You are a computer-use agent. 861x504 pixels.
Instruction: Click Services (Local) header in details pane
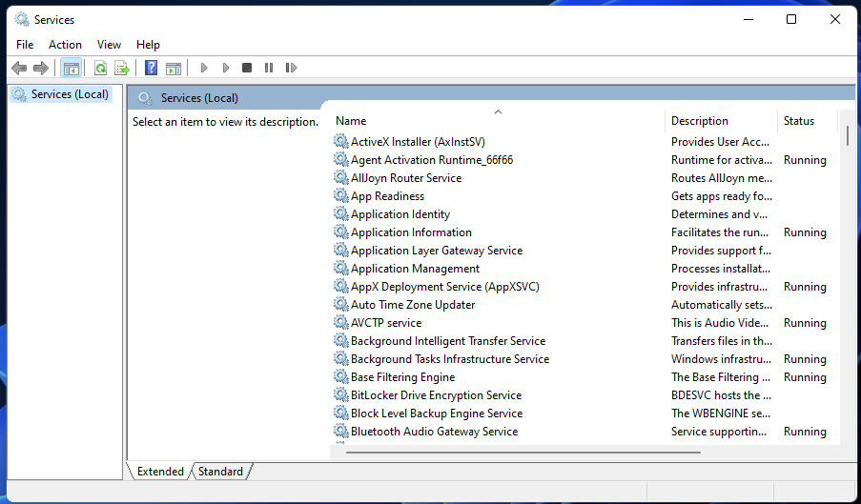tap(199, 98)
